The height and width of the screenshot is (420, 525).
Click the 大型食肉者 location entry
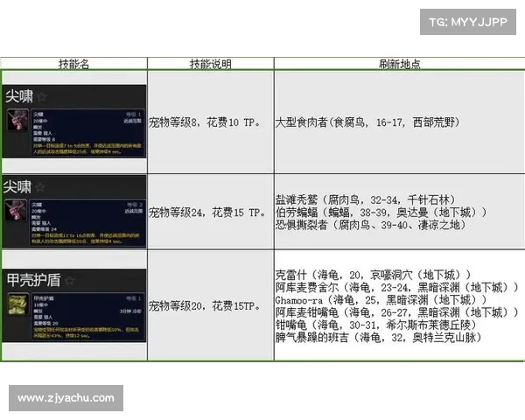367,122
